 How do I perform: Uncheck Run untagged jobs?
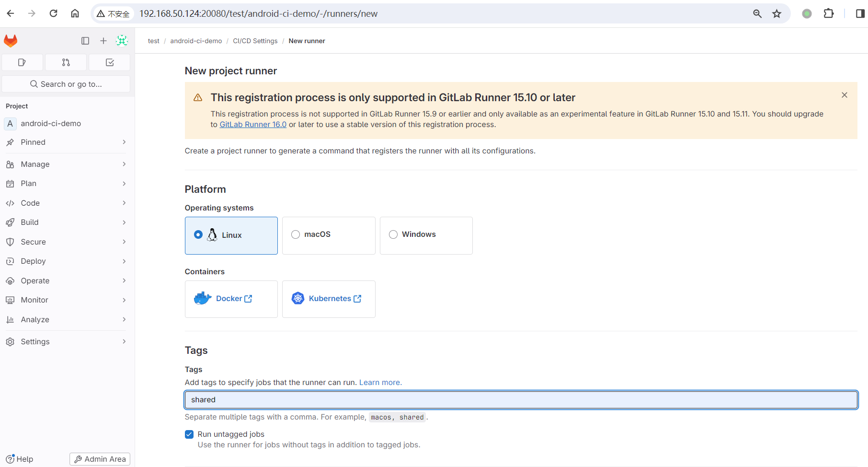click(189, 434)
